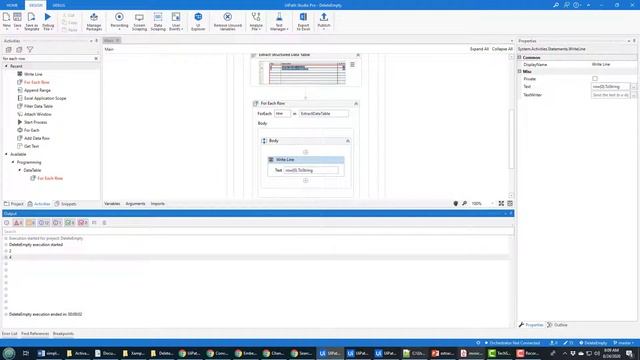
Task: Open options menu on Extract Structured Data
Action: pos(353,64)
